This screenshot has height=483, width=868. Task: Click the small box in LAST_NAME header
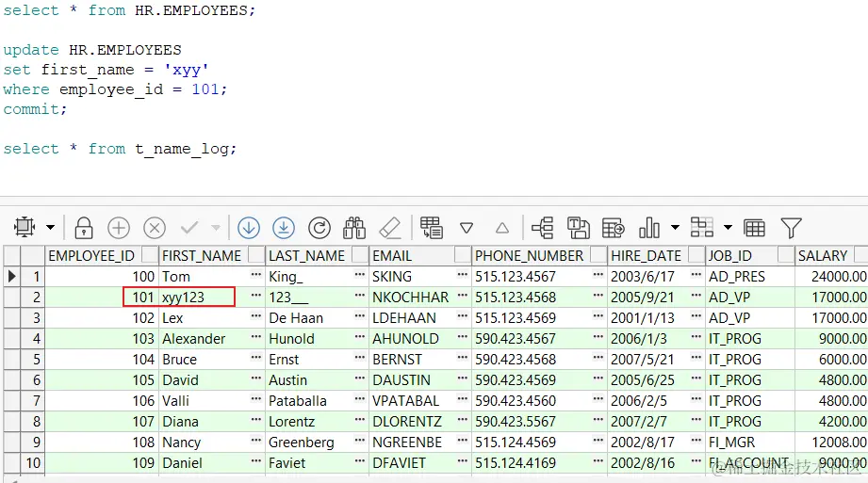(x=360, y=254)
